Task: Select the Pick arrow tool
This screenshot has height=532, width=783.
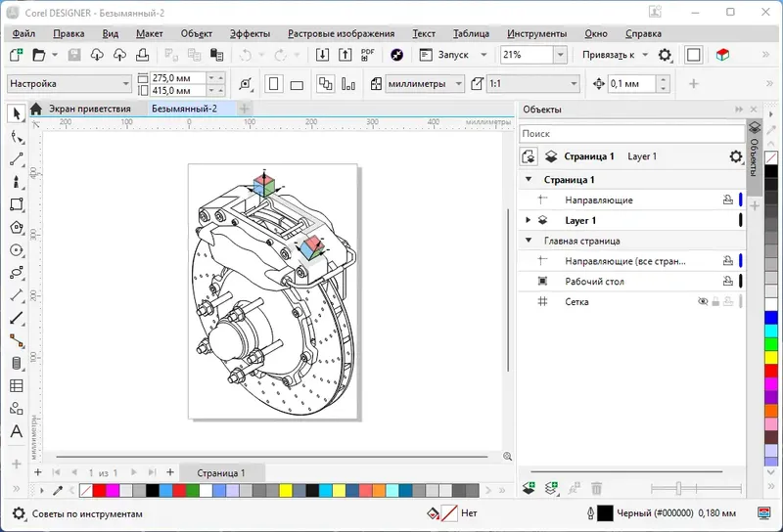Action: [16, 114]
